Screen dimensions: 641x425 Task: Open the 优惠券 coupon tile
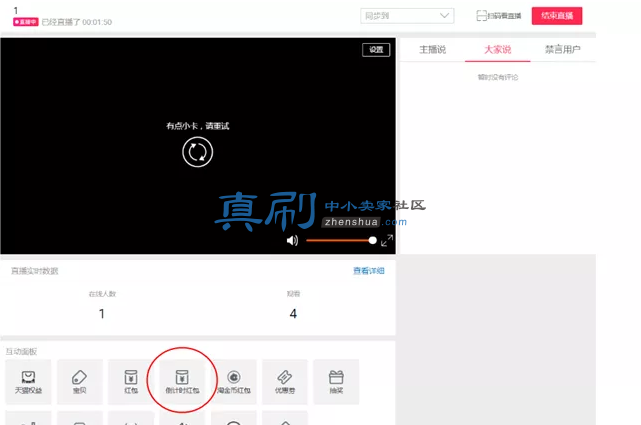click(x=285, y=382)
